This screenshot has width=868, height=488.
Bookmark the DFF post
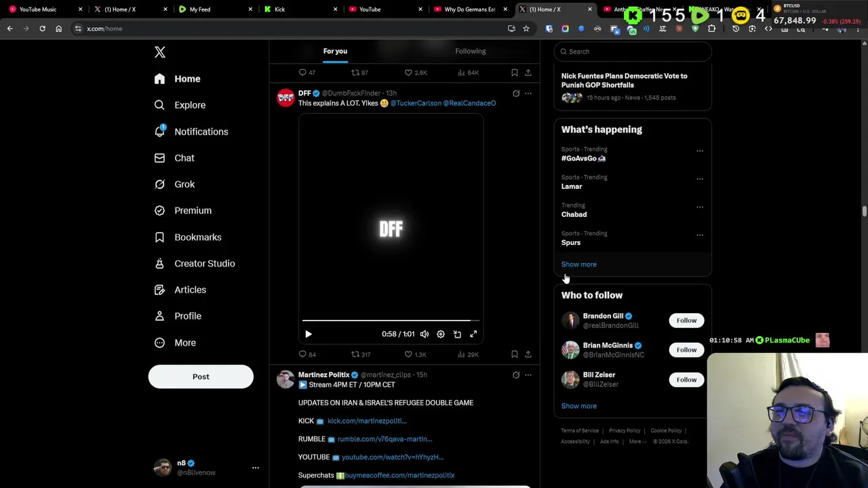coord(515,354)
